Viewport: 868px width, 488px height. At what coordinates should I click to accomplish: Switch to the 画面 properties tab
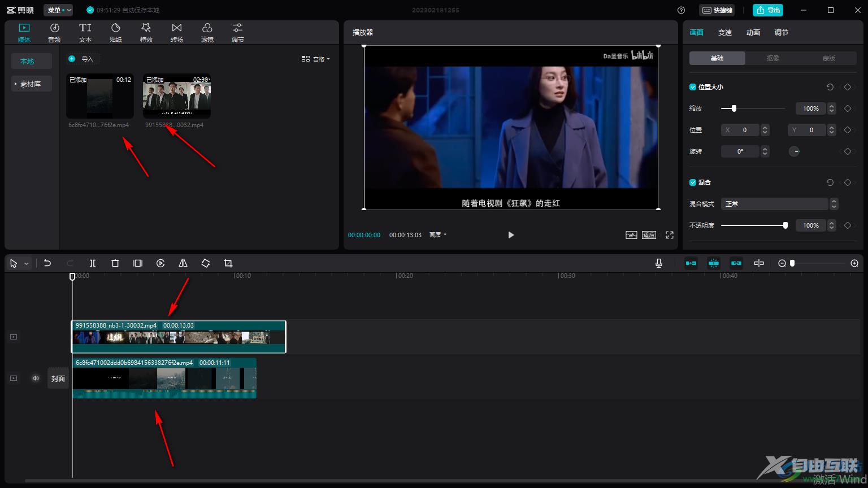[x=697, y=33]
